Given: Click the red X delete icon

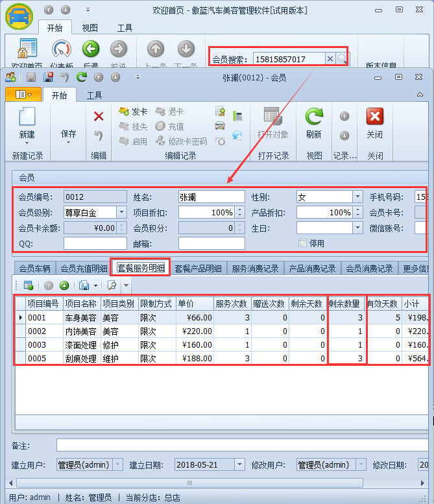Looking at the screenshot, I should (99, 116).
